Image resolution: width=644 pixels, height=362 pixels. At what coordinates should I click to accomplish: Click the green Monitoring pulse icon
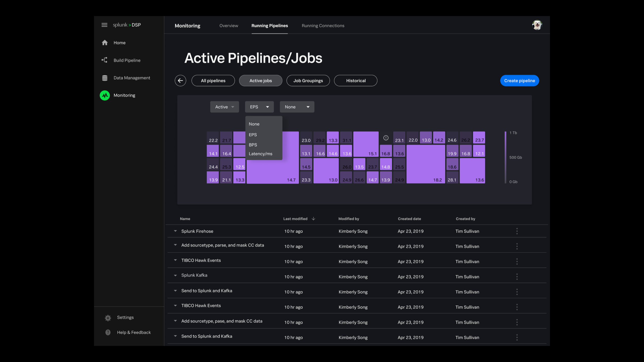[105, 96]
